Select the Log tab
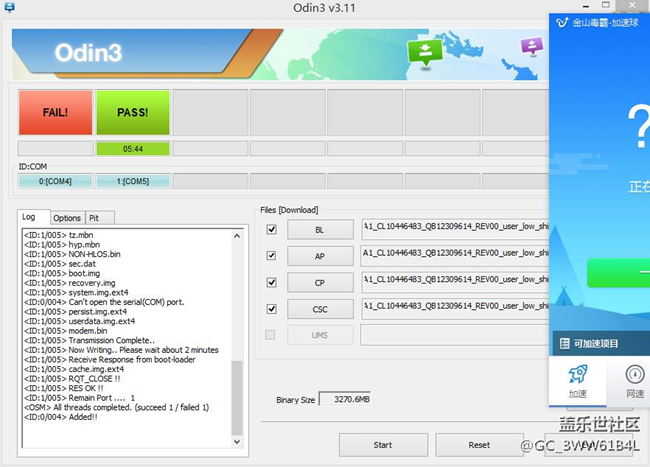650x467 pixels. [x=29, y=217]
